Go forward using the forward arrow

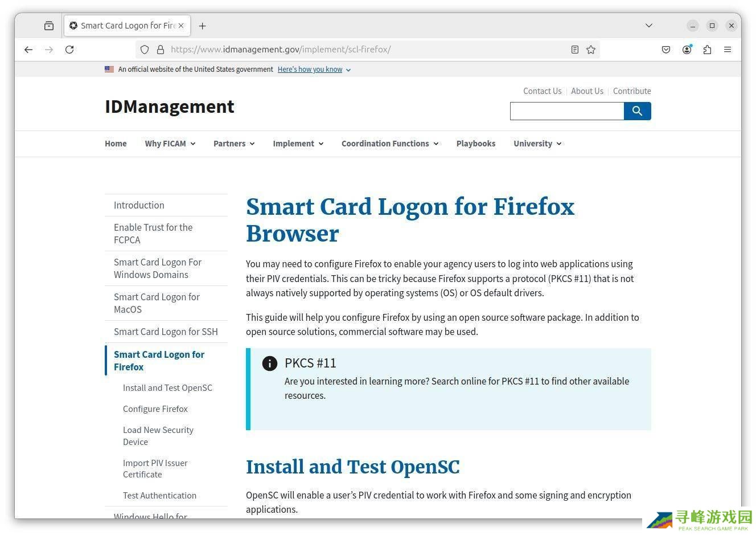click(49, 50)
